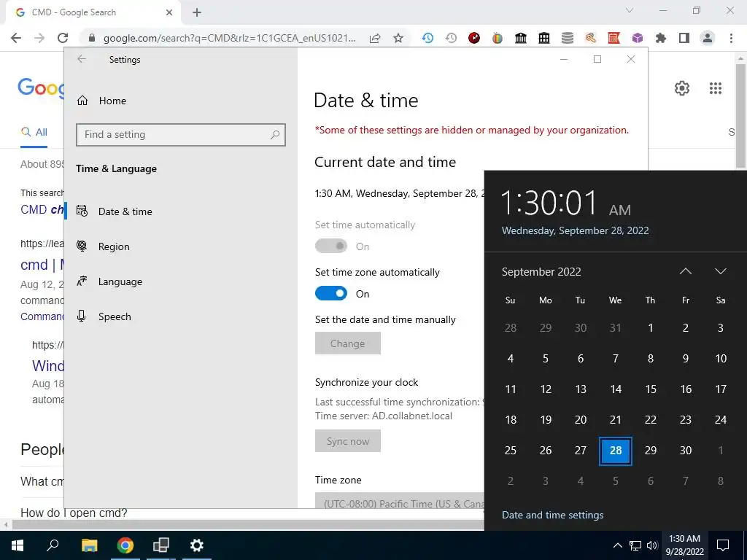Screen dimensions: 747x560
Task: Click the red circular extension icon
Action: (x=474, y=38)
